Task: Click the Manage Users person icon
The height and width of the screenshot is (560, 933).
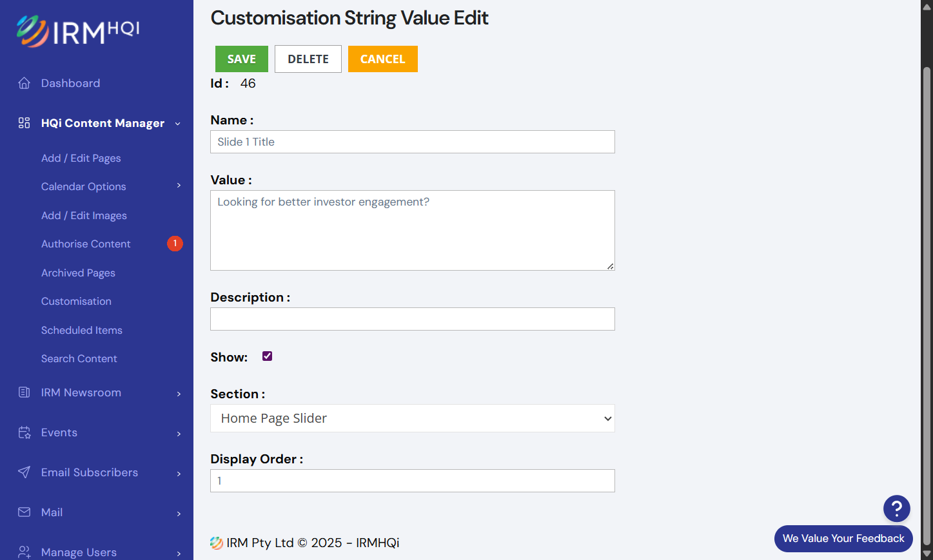Action: [25, 552]
